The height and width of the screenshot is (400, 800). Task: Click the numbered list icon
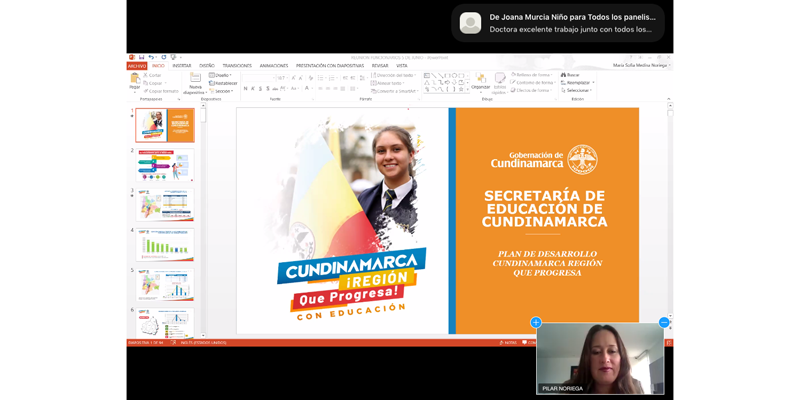[332, 78]
